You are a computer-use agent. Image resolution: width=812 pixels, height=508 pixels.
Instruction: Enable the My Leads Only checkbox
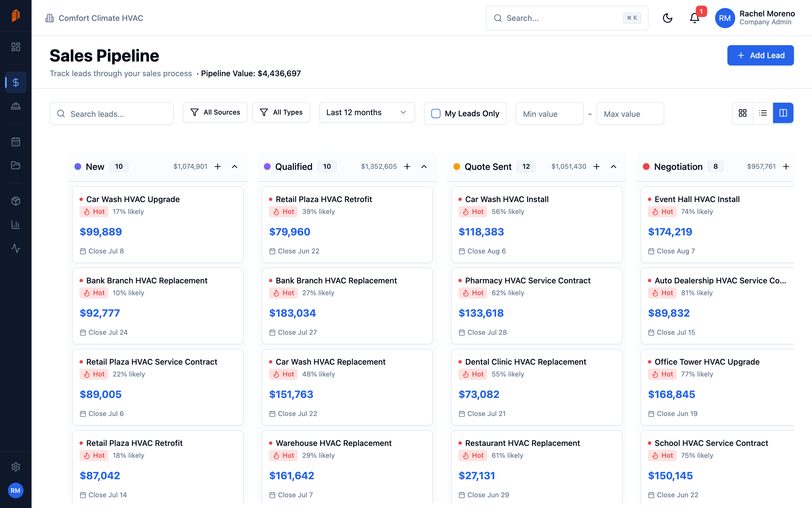point(436,113)
